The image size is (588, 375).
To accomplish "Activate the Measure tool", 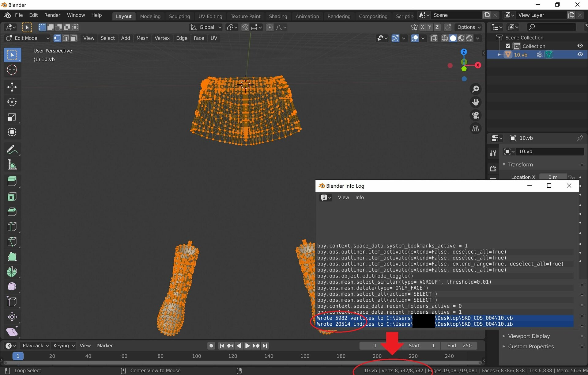I will 12,165.
